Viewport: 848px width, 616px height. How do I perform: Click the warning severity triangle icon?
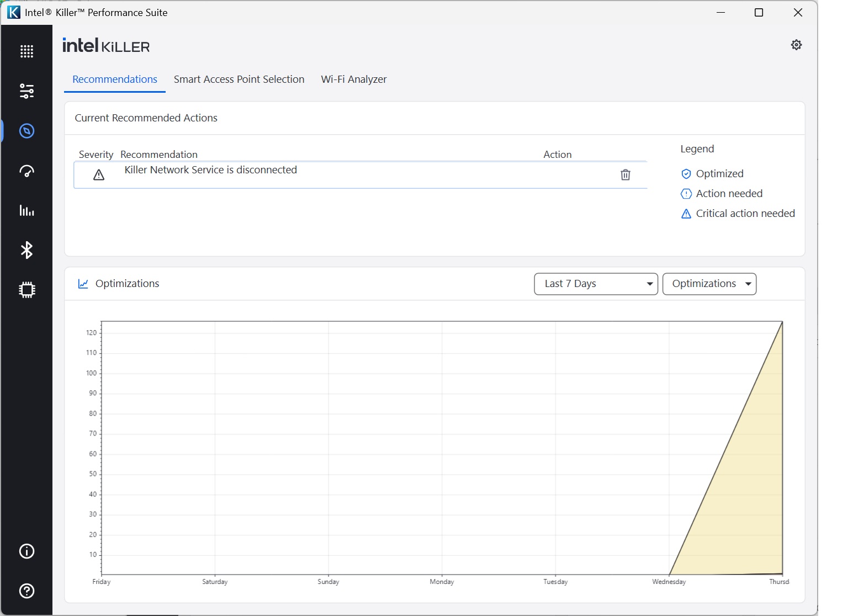(x=99, y=175)
